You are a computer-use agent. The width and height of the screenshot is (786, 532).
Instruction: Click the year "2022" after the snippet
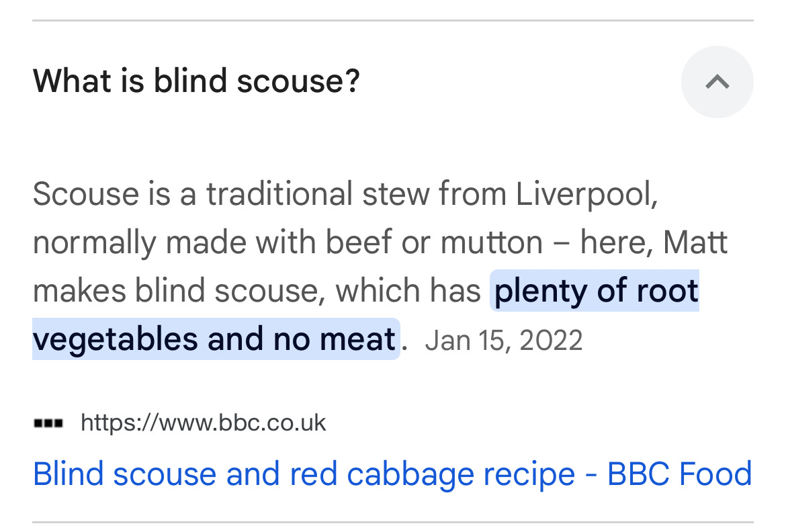point(550,340)
